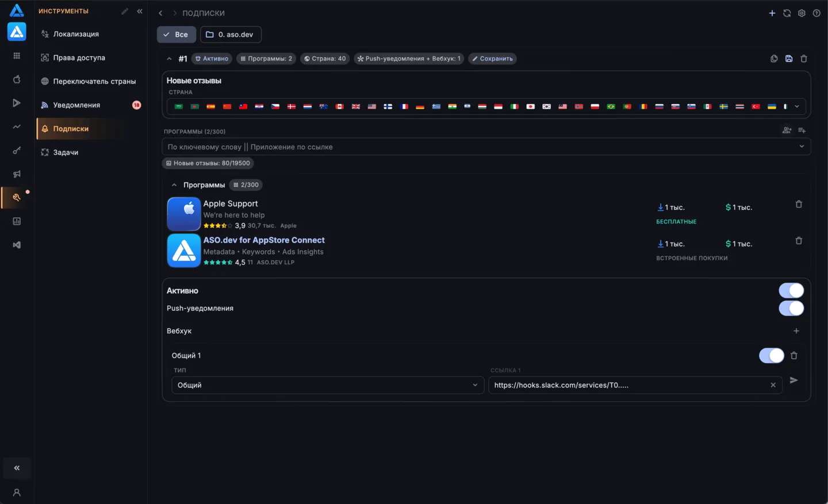Click the add-list icon above programs field
This screenshot has height=504, width=828.
click(802, 130)
